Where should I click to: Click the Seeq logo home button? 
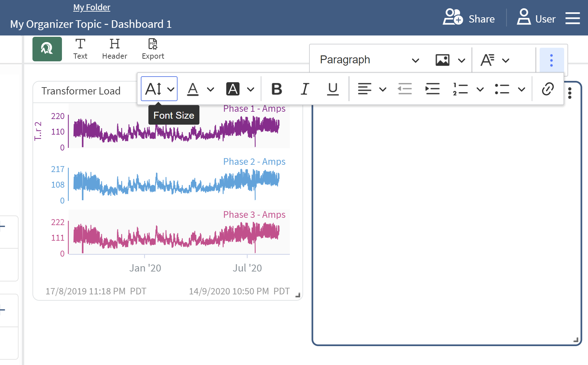(x=47, y=49)
